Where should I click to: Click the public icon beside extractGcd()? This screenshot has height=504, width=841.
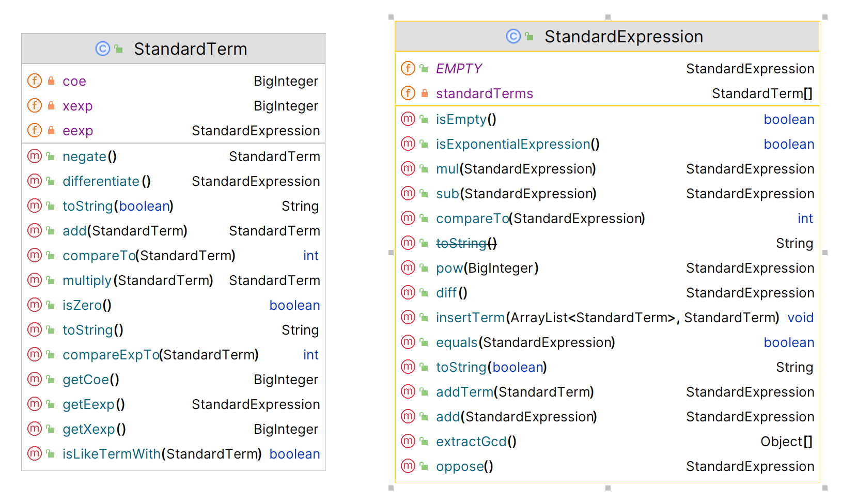click(x=424, y=442)
